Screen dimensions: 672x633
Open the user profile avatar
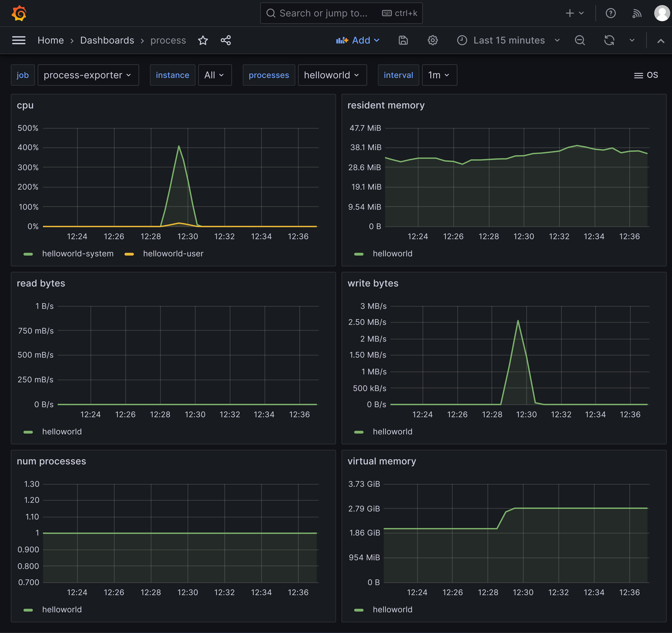pos(662,13)
